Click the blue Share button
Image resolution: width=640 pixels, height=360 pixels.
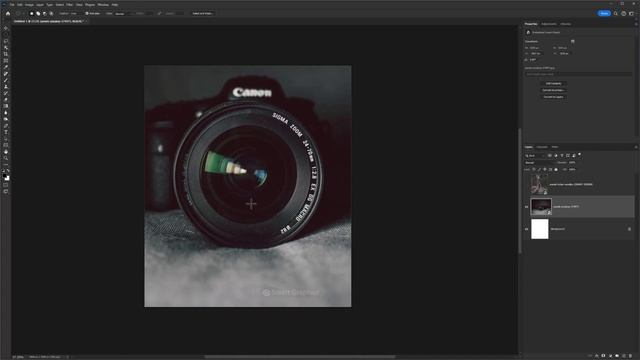[x=604, y=13]
